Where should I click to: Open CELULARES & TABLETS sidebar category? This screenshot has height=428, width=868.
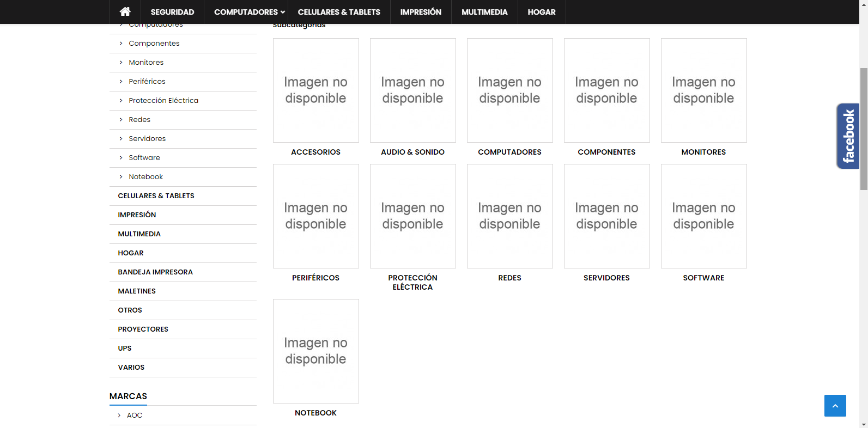[156, 196]
